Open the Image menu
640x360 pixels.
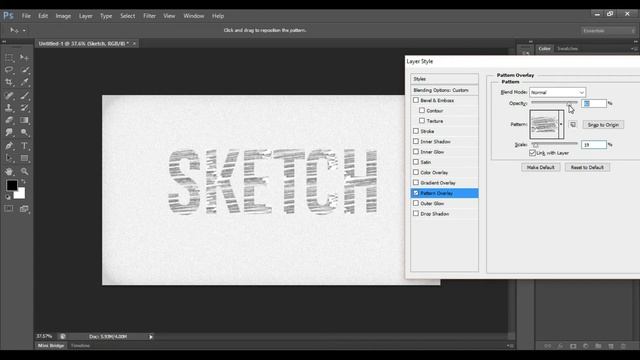click(63, 16)
